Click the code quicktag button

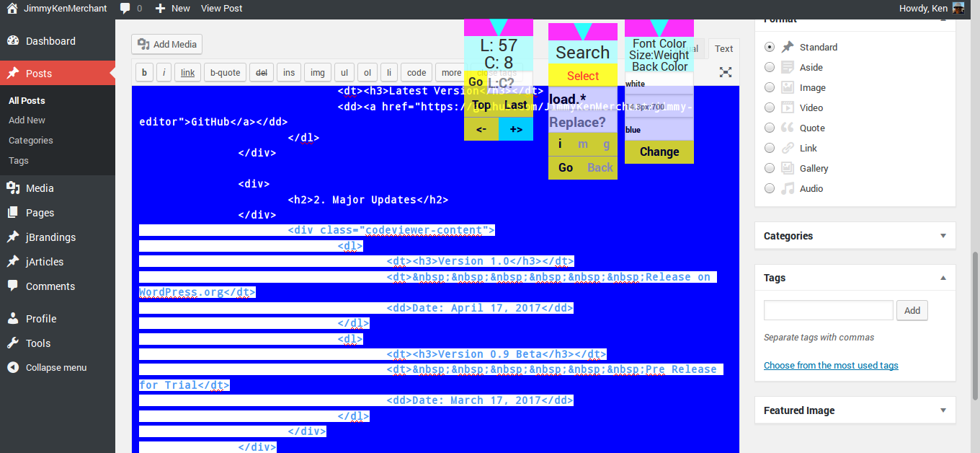(x=416, y=73)
